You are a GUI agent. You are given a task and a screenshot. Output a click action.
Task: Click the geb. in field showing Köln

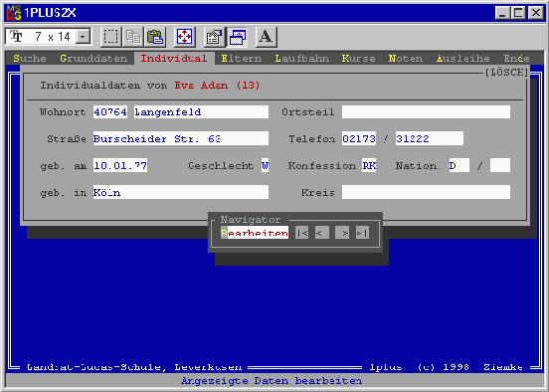181,192
